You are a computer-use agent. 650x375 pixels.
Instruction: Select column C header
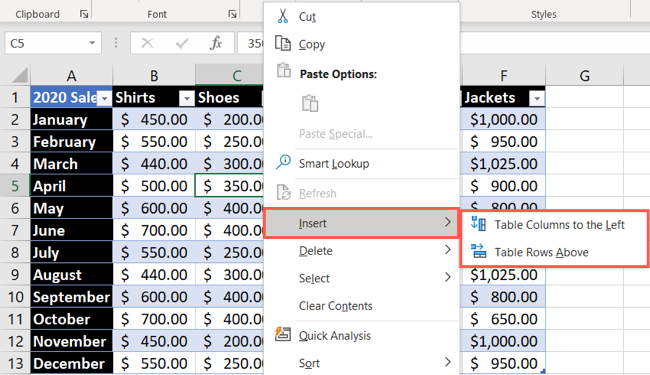229,75
